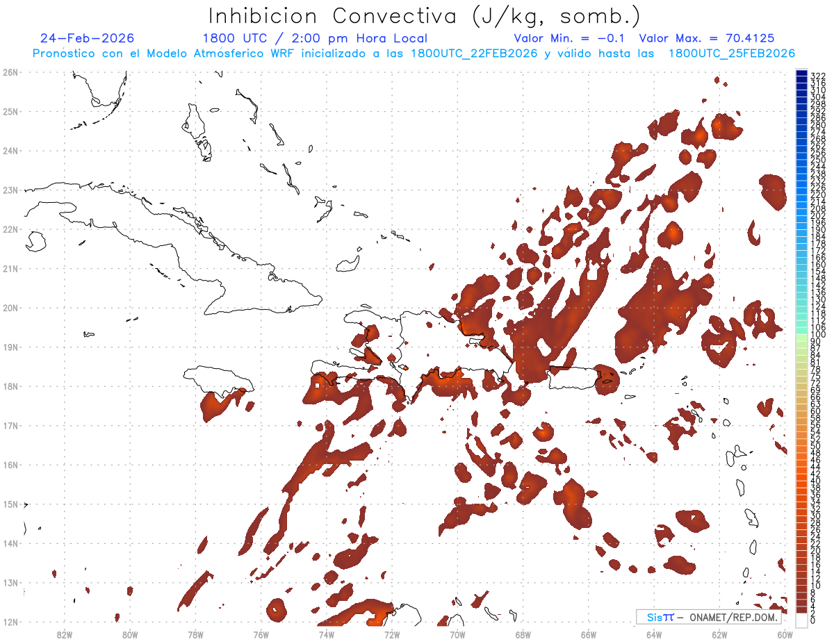The height and width of the screenshot is (644, 834).
Task: Click the "76W" longitude label
Action: pos(261,634)
